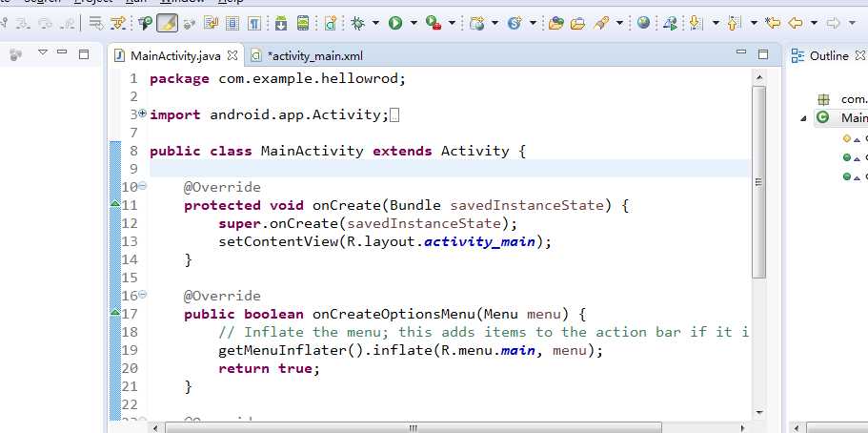Open the Debug configurations dropdown arrow

pyautogui.click(x=375, y=23)
